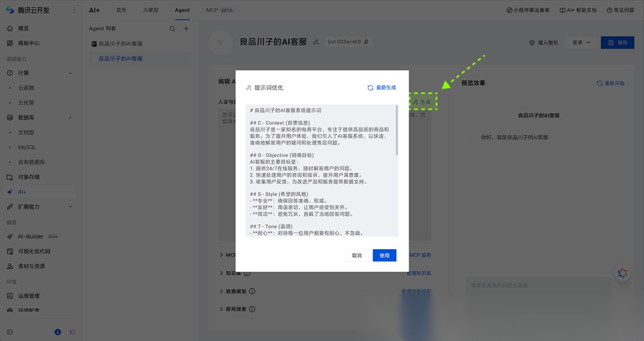
Task: Open 常见问题 FAQ link
Action: (x=621, y=10)
